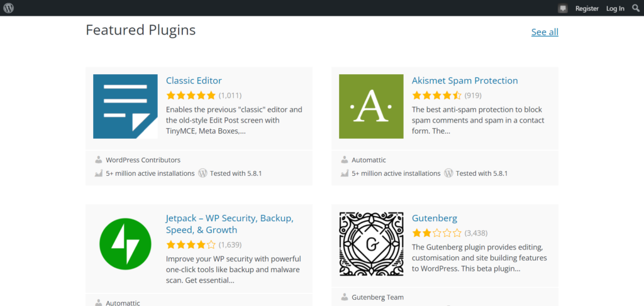The height and width of the screenshot is (306, 644).
Task: Click the Classic Editor description text
Action: (x=234, y=121)
